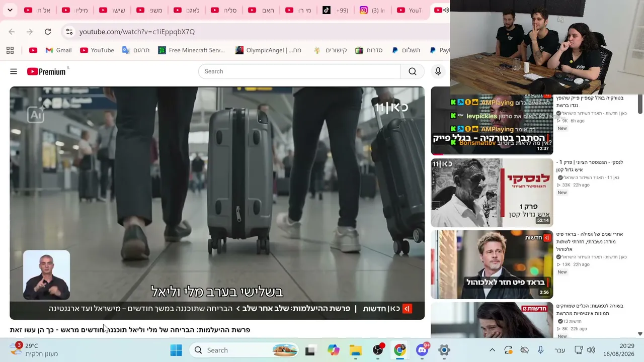Viewport: 644px width, 362px height.
Task: Focus the YouTube search input field
Action: tap(299, 71)
